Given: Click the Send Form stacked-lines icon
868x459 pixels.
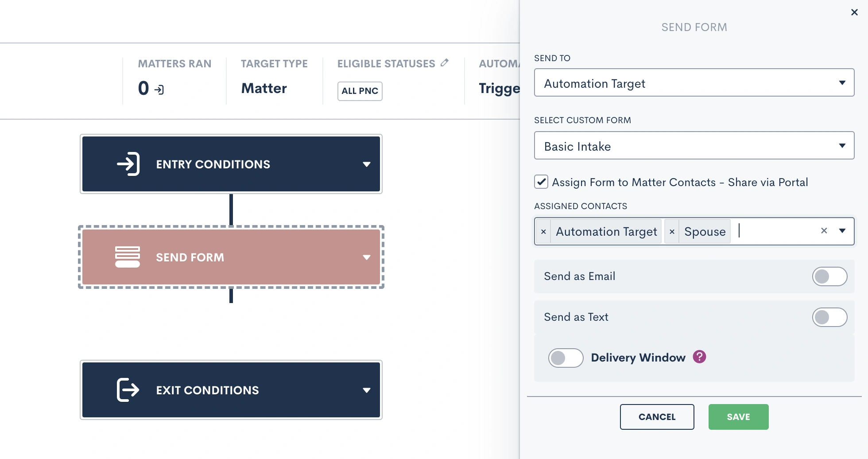Looking at the screenshot, I should pos(128,257).
